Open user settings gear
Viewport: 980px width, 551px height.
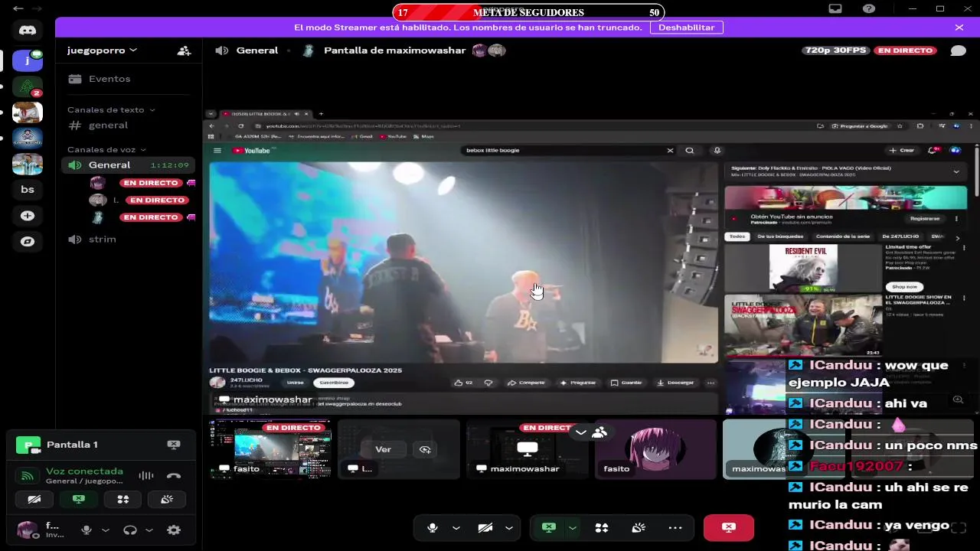pyautogui.click(x=174, y=530)
